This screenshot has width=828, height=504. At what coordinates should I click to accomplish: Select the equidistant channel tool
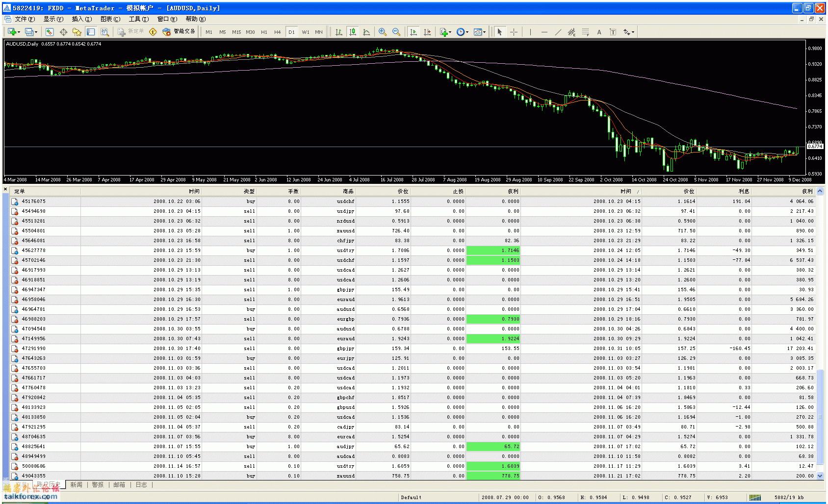point(571,32)
